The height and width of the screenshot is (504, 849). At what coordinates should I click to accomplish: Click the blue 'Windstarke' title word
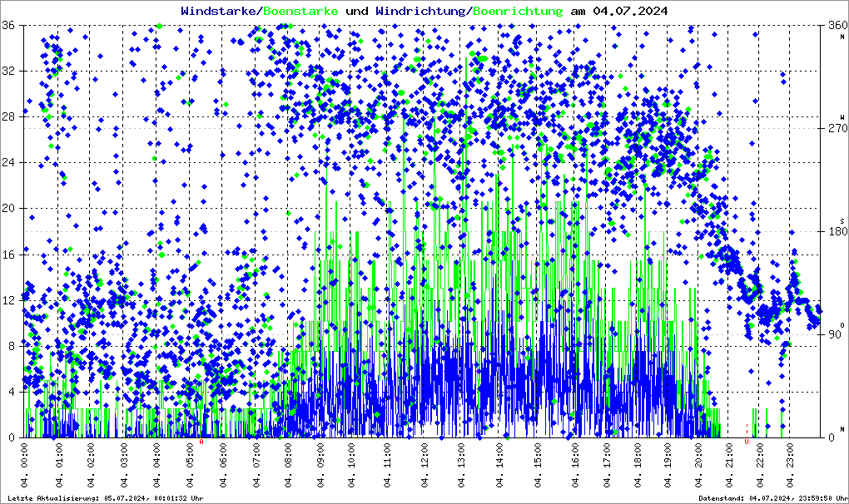click(x=220, y=11)
